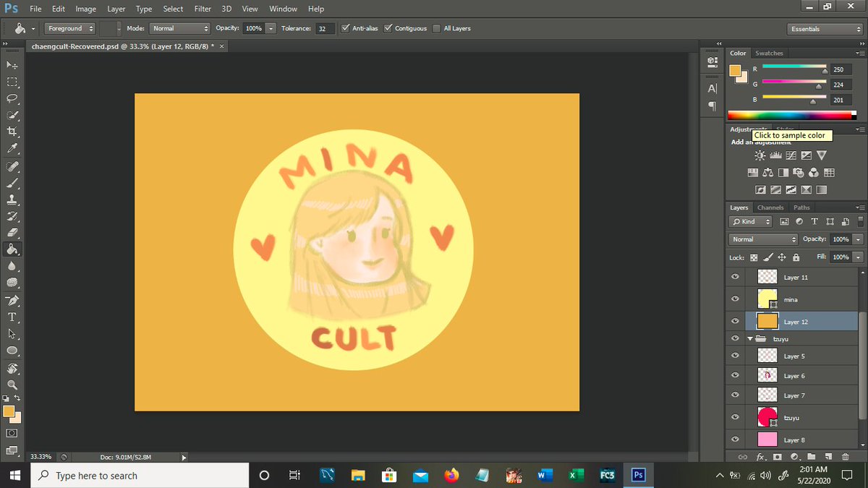Hide Layer 12 visibility eye
The width and height of the screenshot is (868, 488).
tap(735, 321)
